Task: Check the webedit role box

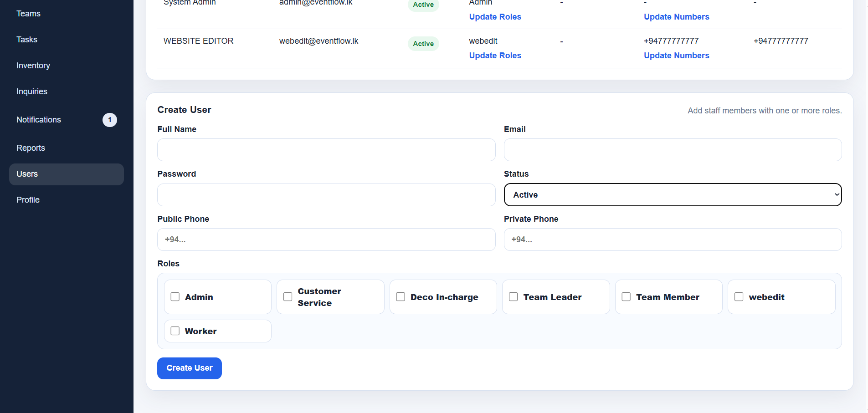Action: 739,297
